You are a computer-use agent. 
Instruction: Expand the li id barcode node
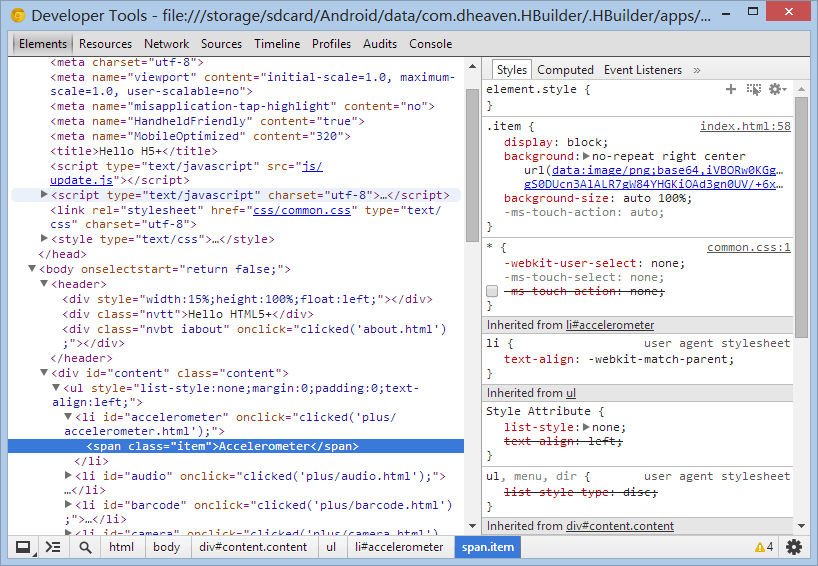[68, 504]
